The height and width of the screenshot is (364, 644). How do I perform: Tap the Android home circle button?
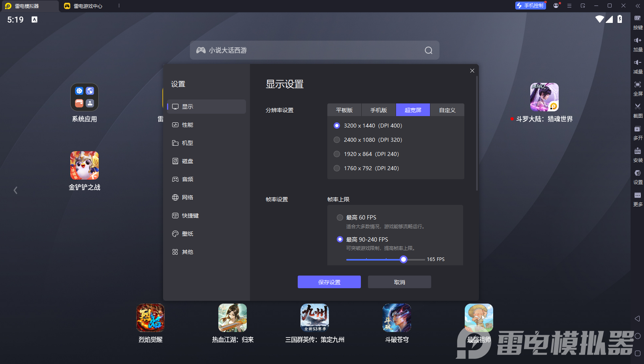click(637, 336)
